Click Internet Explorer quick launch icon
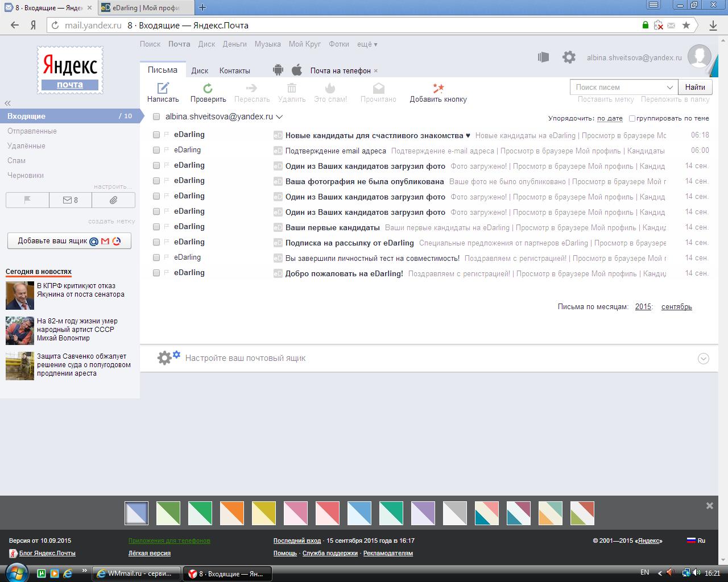Viewport: 728px width, 582px height. tap(68, 573)
